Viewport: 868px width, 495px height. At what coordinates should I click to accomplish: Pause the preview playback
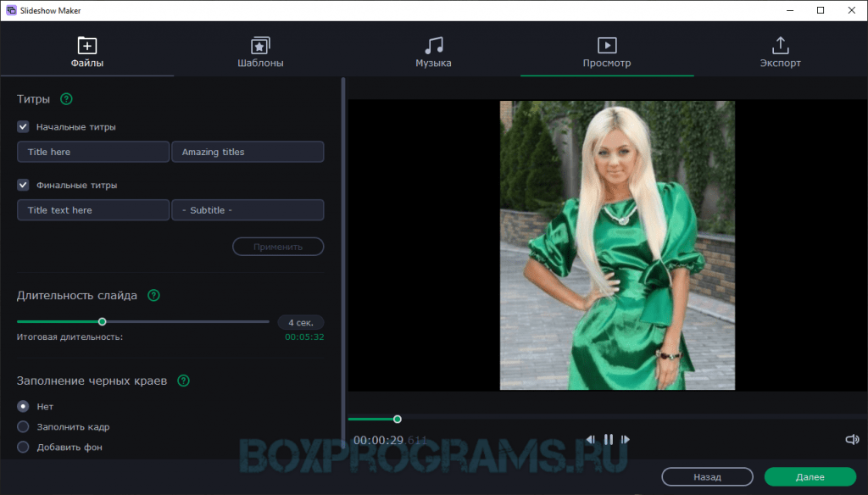(x=609, y=439)
